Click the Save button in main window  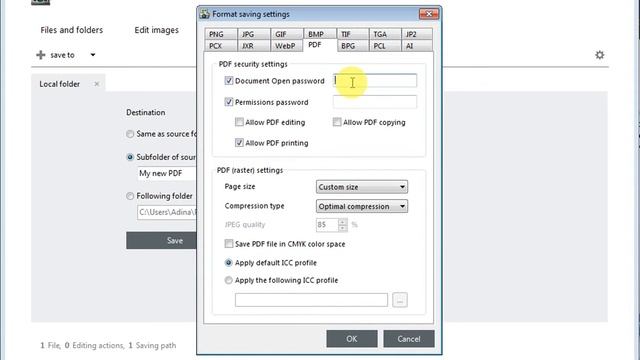pos(162,240)
